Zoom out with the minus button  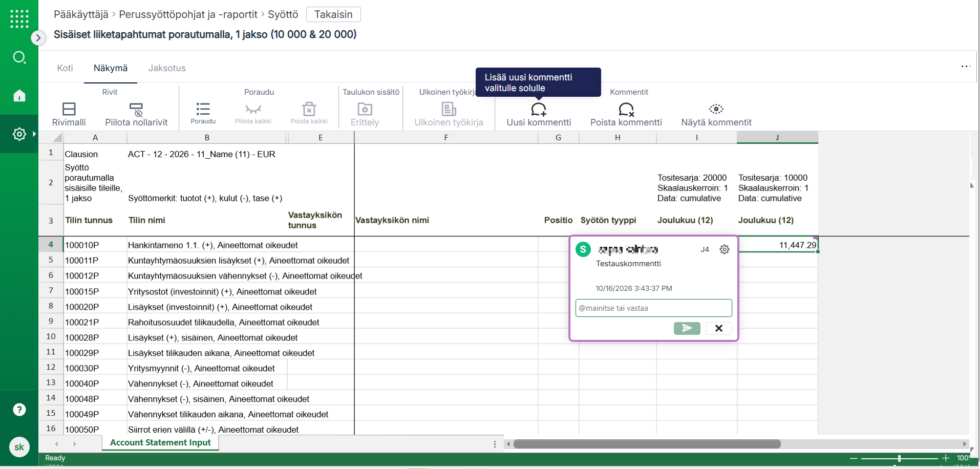pos(853,458)
